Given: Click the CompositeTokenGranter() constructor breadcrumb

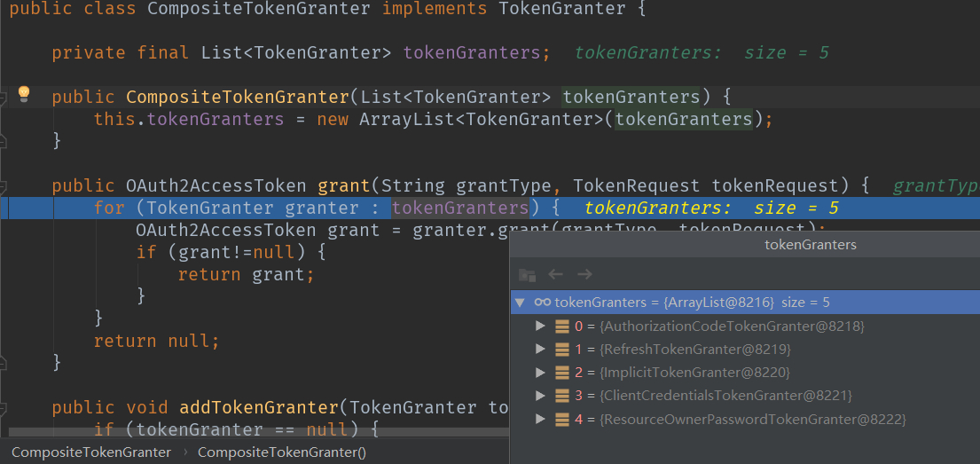Looking at the screenshot, I should click(282, 452).
